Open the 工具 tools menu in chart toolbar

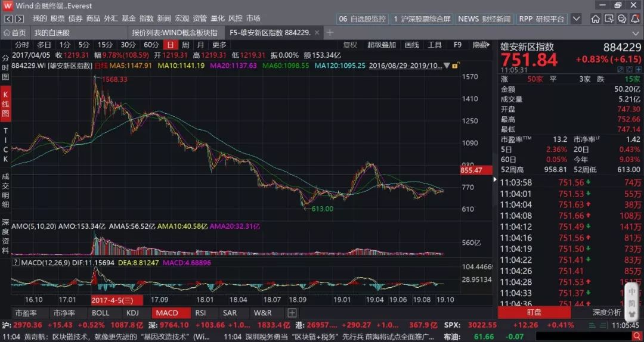(435, 45)
